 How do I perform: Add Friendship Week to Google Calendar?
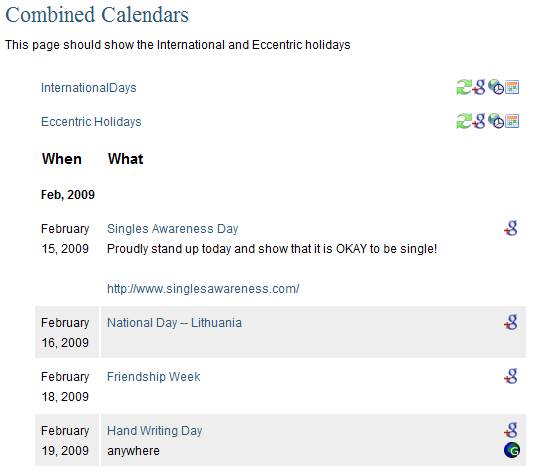511,376
